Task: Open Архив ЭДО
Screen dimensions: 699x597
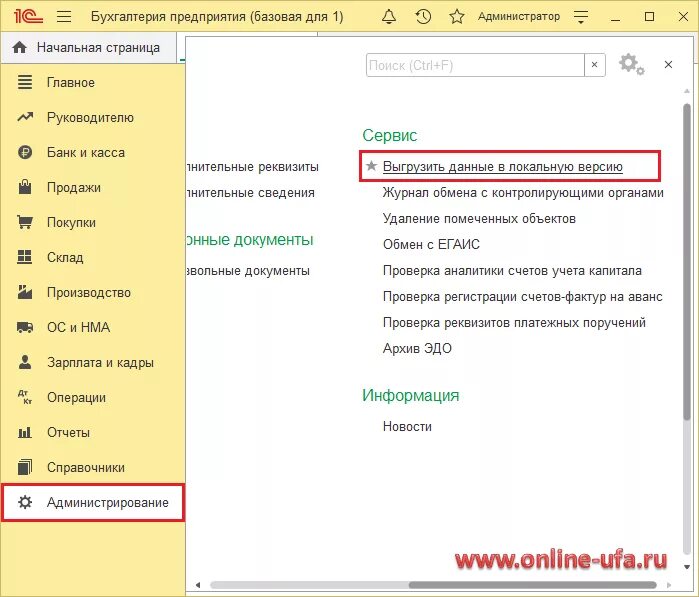Action: [417, 348]
